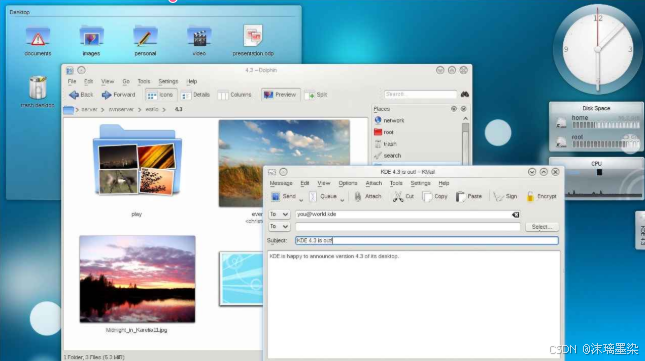The width and height of the screenshot is (645, 361).
Task: Click the Attach paperclip toolbar button
Action: (x=368, y=197)
